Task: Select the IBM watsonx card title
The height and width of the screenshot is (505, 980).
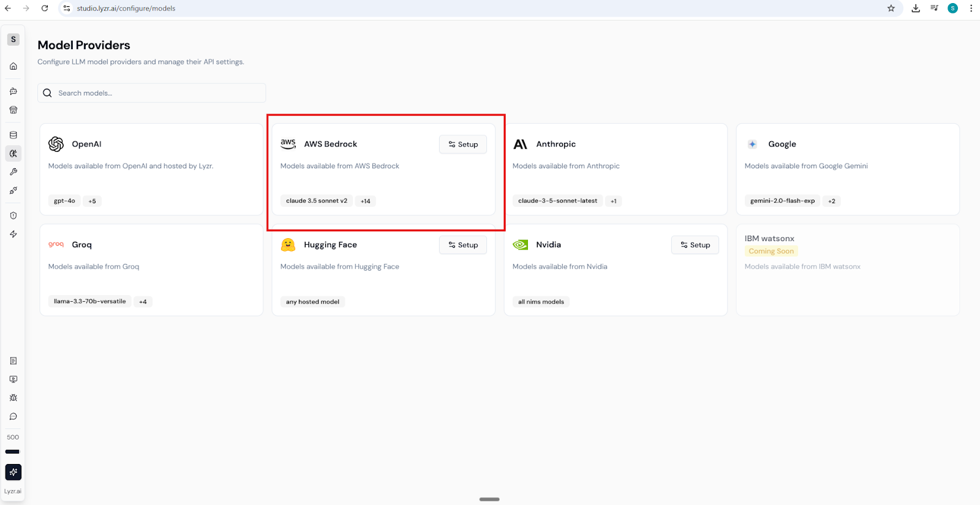Action: [769, 239]
